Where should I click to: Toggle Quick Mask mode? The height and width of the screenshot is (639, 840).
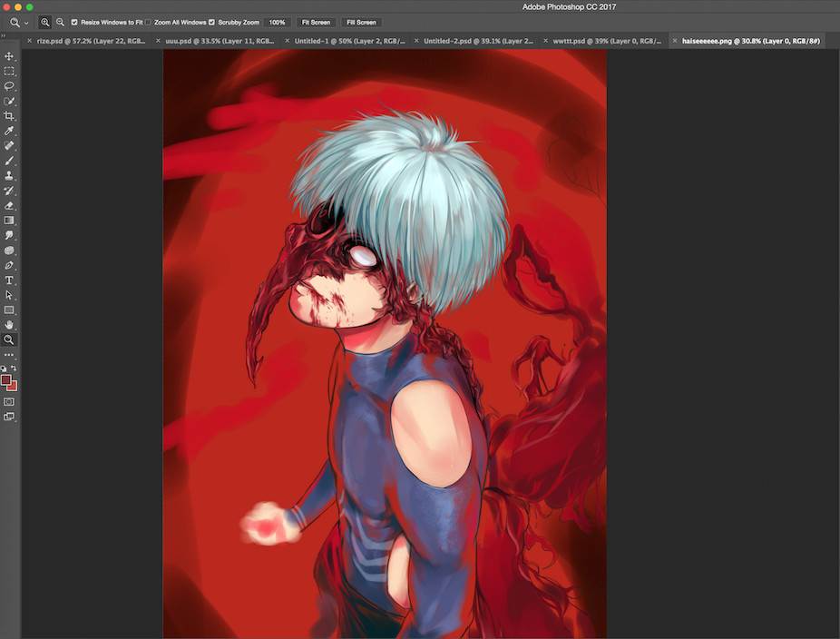pyautogui.click(x=9, y=401)
